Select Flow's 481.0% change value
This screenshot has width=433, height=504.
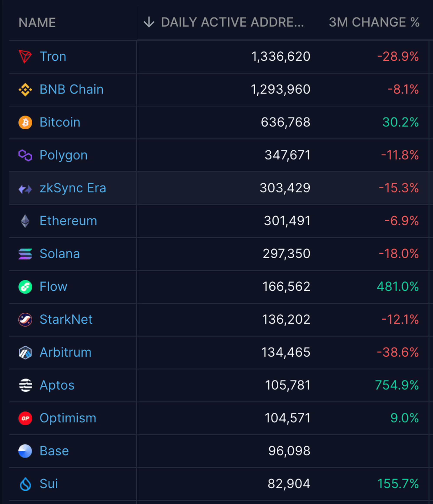pyautogui.click(x=397, y=287)
